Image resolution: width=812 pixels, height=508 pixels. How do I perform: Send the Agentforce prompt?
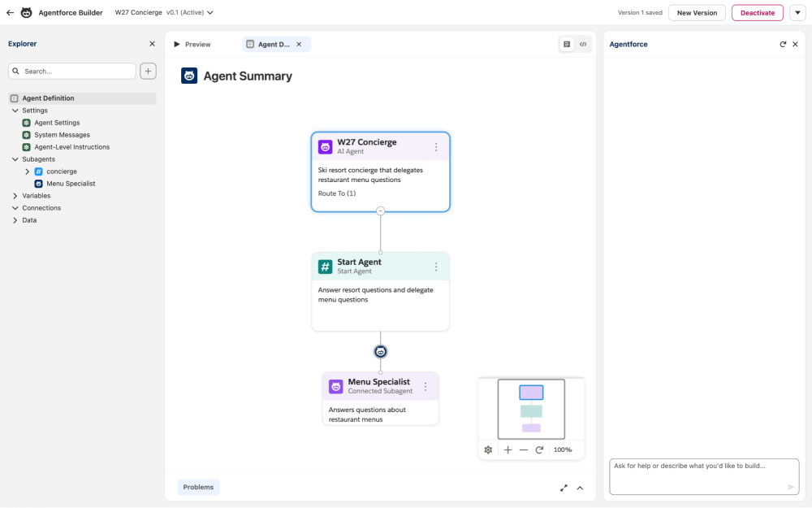(790, 487)
